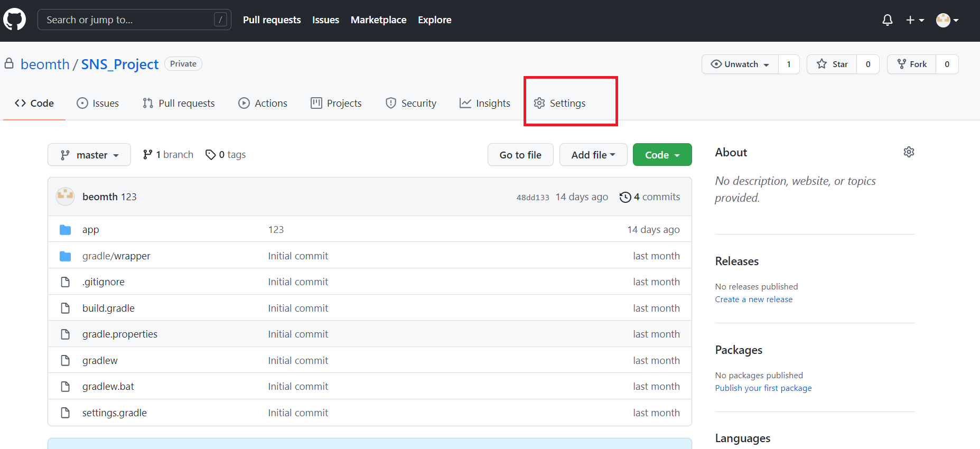Open beomth avatar in commit header
This screenshot has width=980, height=449.
coord(65,197)
